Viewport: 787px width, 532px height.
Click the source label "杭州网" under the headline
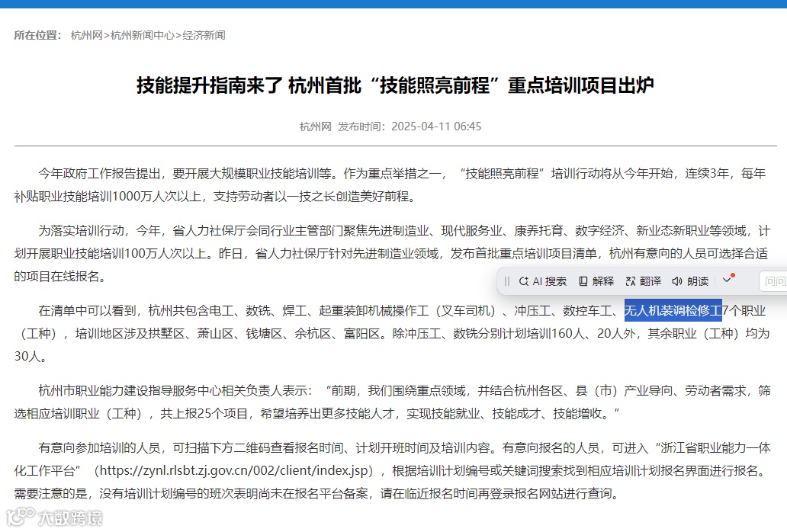pyautogui.click(x=315, y=127)
